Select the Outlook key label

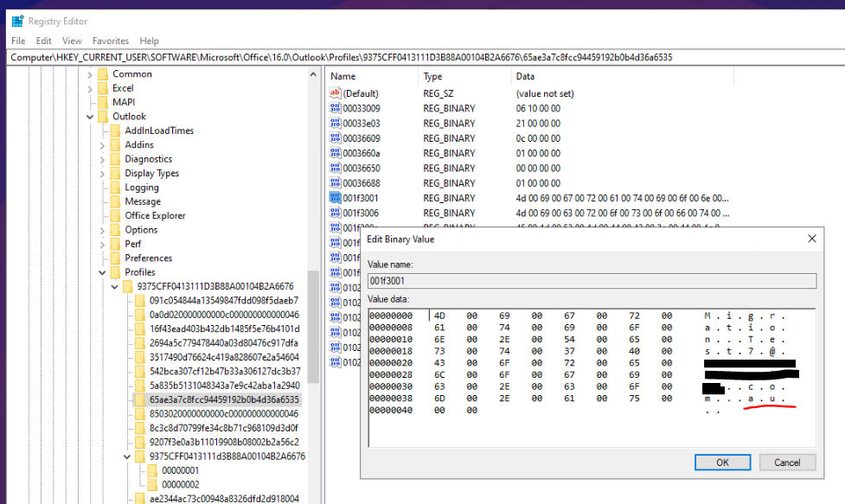[x=130, y=117]
